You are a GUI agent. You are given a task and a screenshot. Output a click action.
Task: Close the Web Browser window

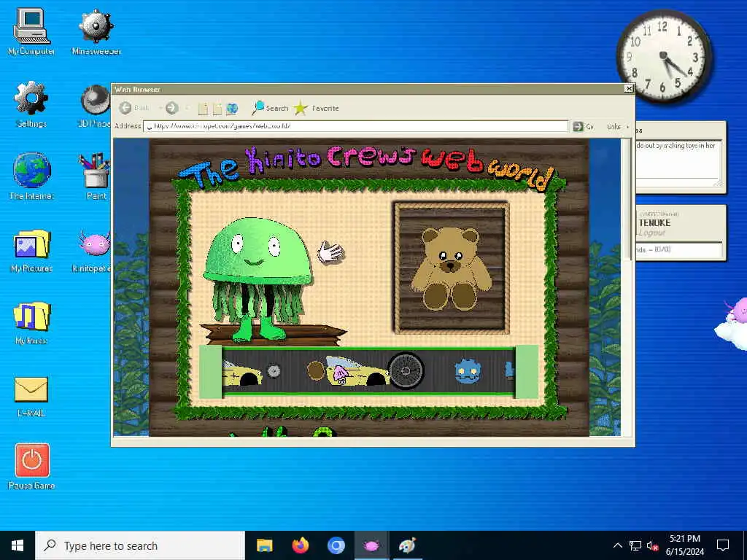pyautogui.click(x=629, y=88)
